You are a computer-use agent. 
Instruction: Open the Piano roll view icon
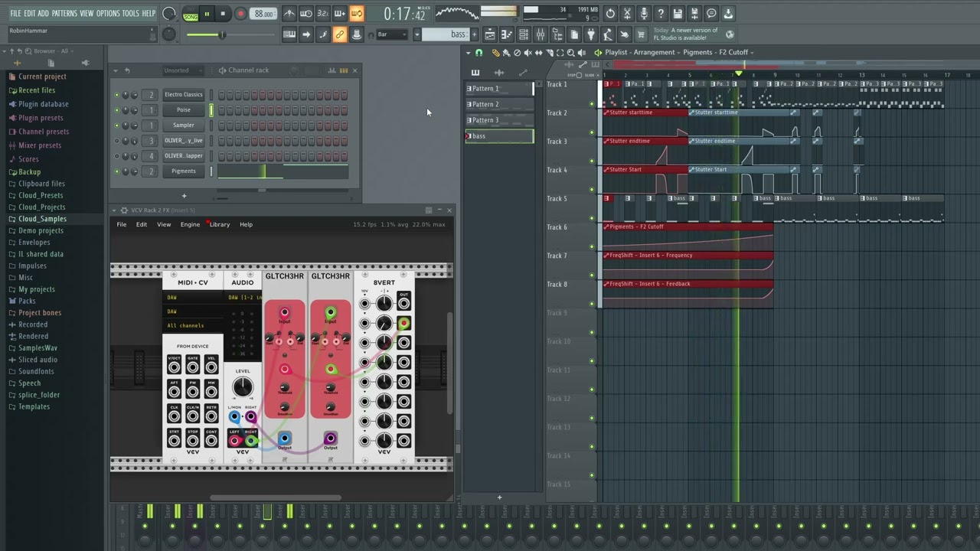tap(507, 34)
